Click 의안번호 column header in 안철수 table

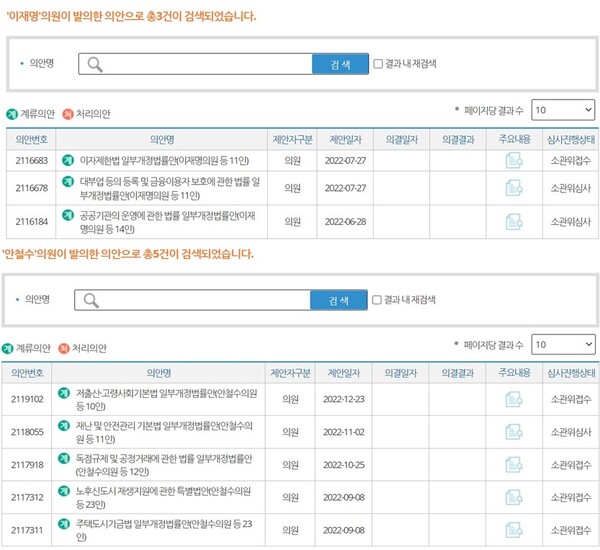click(x=27, y=373)
